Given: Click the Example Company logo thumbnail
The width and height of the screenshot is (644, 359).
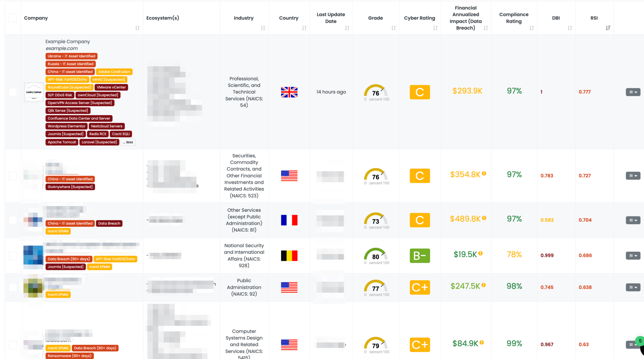Looking at the screenshot, I should point(34,92).
